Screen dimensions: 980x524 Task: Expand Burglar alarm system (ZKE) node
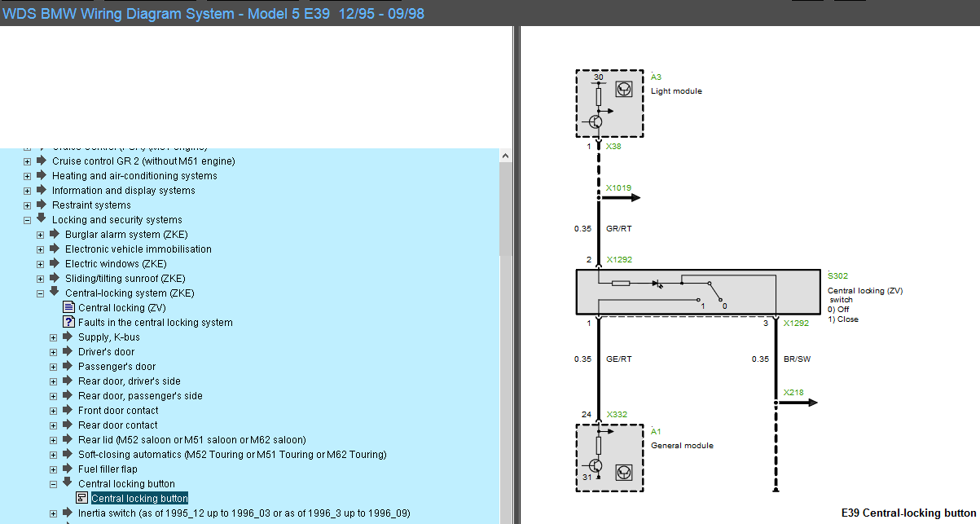(40, 235)
